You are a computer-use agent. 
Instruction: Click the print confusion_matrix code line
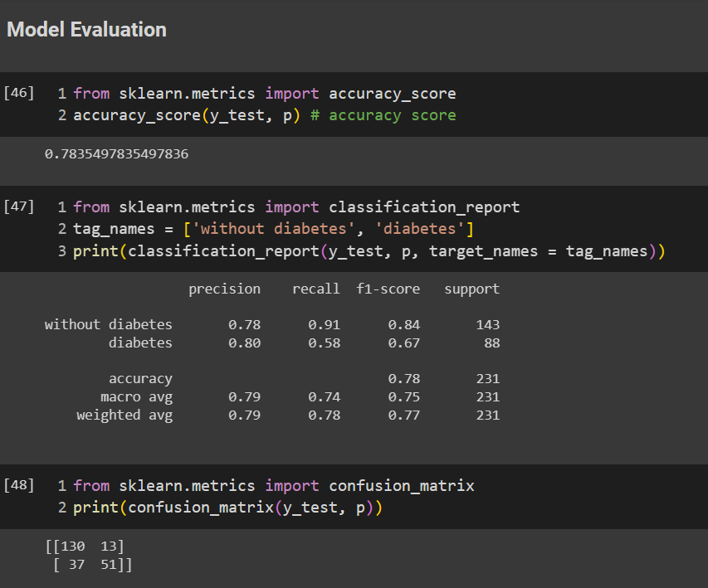click(228, 508)
